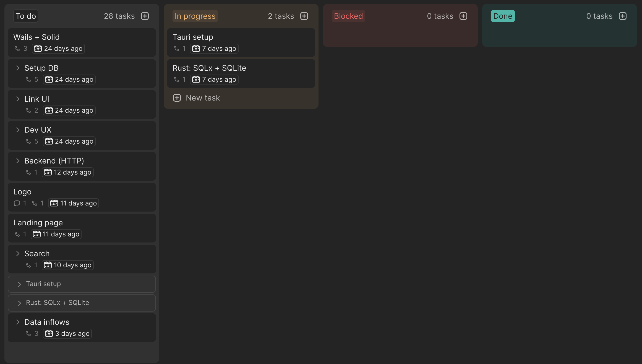Expand the Link UI task
The image size is (642, 364).
point(18,99)
